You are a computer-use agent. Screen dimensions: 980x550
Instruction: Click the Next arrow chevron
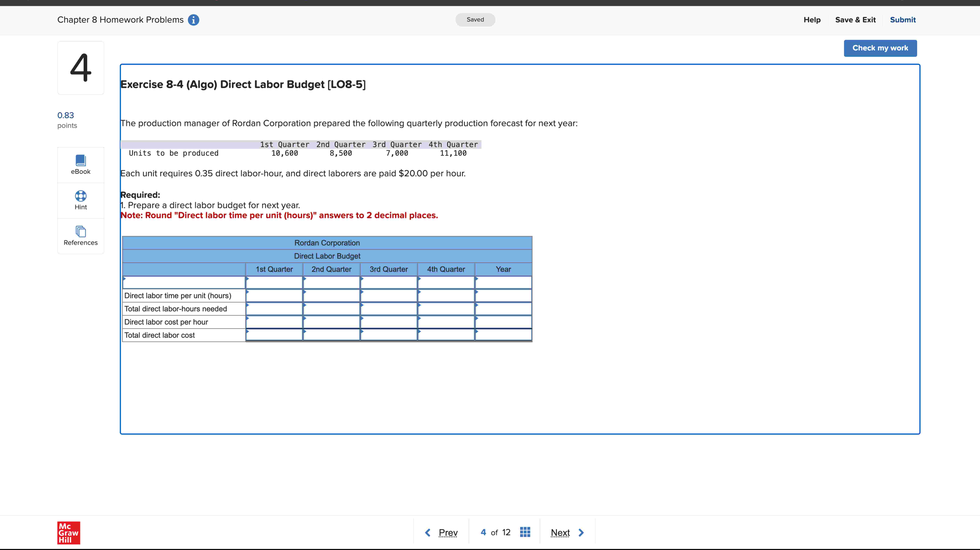pos(581,532)
